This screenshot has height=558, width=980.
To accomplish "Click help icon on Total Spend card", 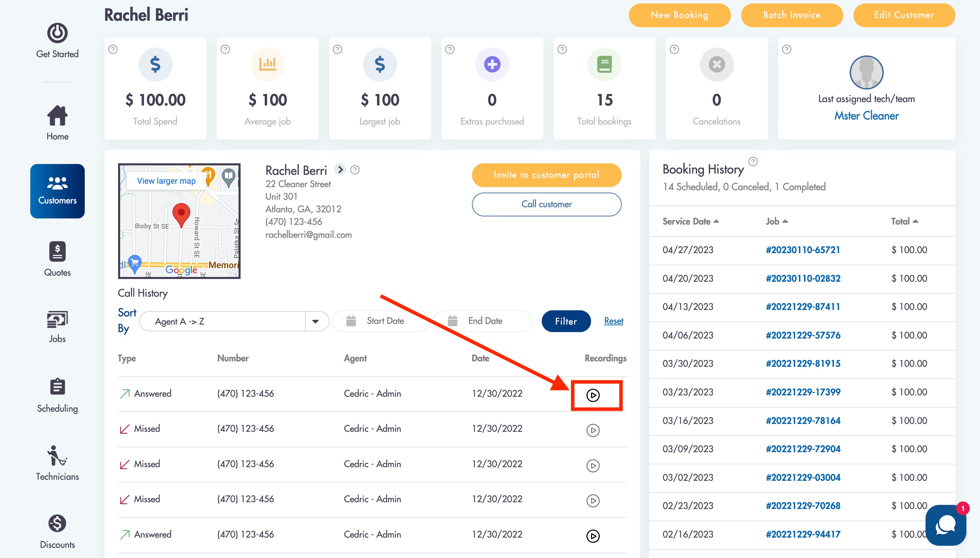I will point(113,49).
